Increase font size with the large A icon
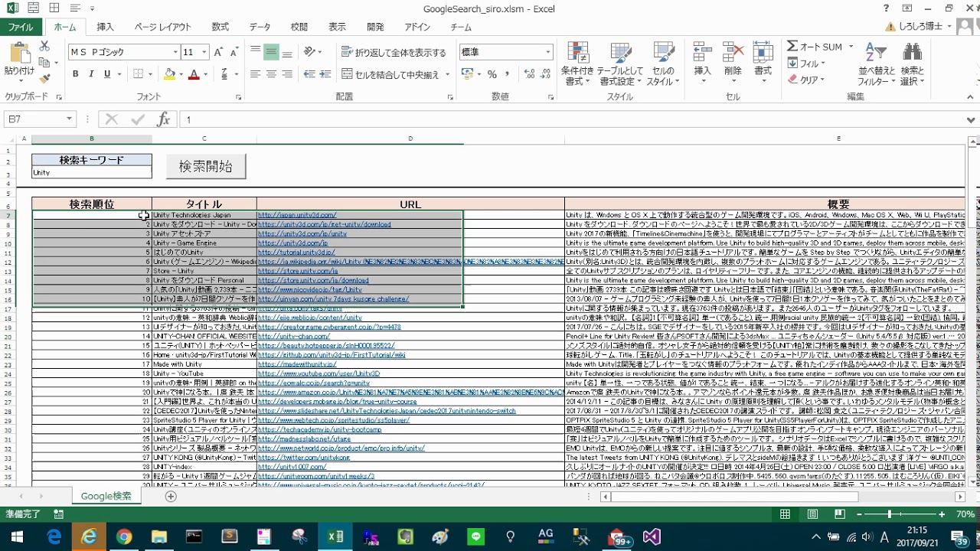This screenshot has height=551, width=980. tap(218, 52)
